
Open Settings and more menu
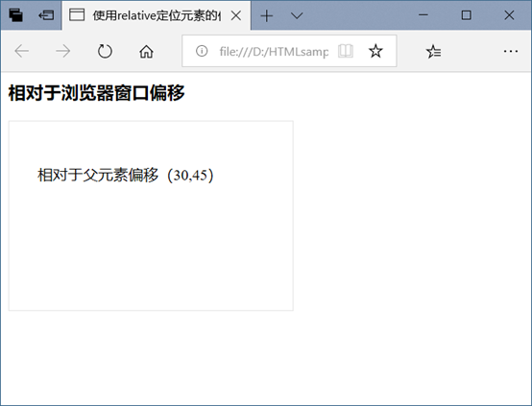point(511,51)
